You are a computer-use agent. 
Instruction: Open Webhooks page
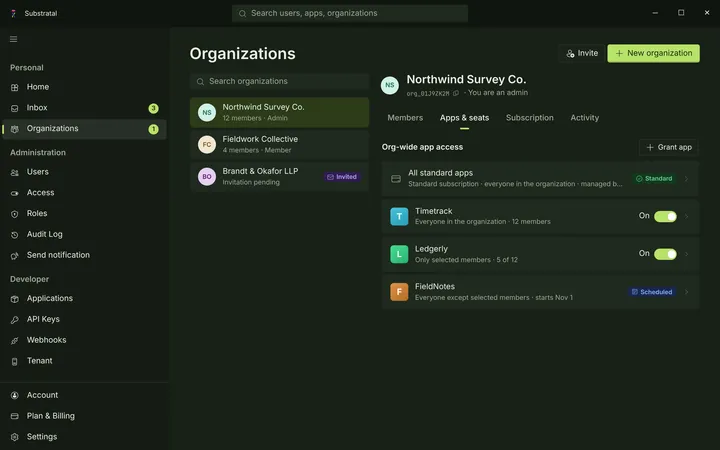click(84, 340)
